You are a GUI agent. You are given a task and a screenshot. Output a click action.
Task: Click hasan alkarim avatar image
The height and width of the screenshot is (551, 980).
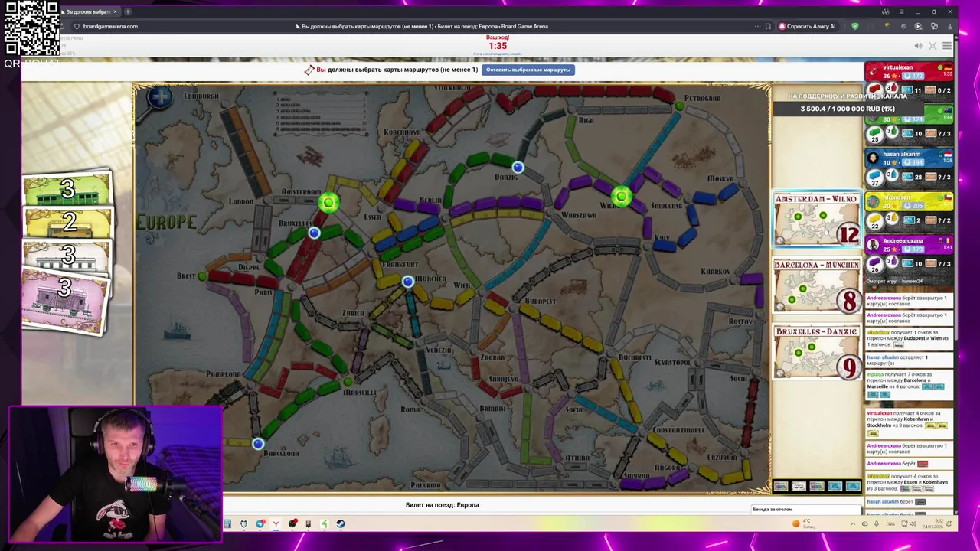873,158
